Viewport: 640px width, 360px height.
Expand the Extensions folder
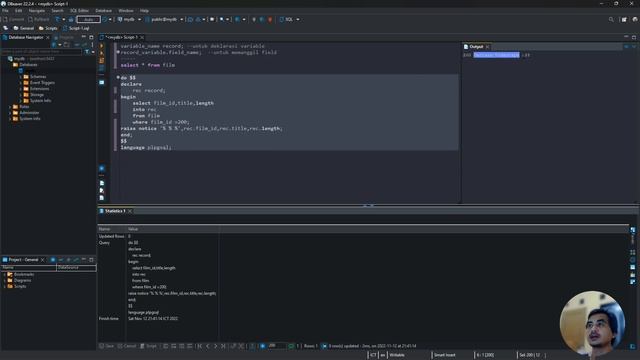coord(20,89)
